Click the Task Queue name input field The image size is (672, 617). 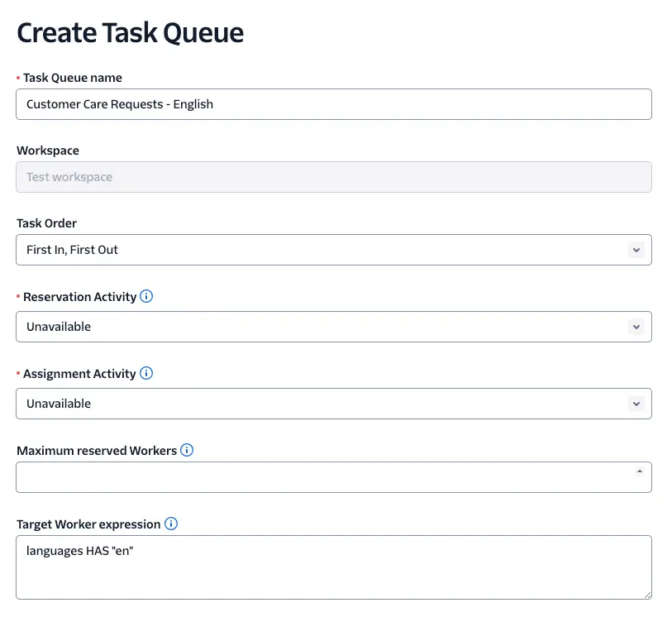[334, 104]
